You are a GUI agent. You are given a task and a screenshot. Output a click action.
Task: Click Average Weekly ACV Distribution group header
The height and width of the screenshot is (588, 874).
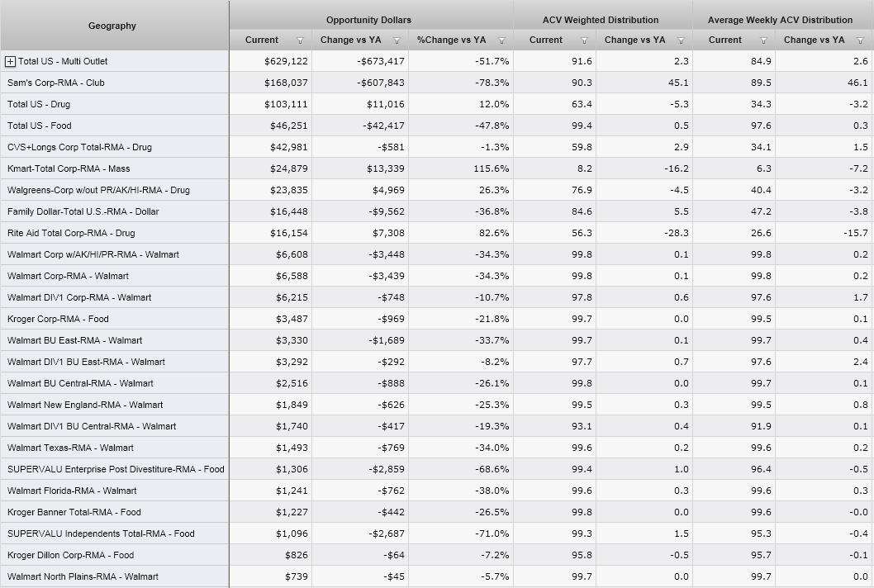coord(780,20)
